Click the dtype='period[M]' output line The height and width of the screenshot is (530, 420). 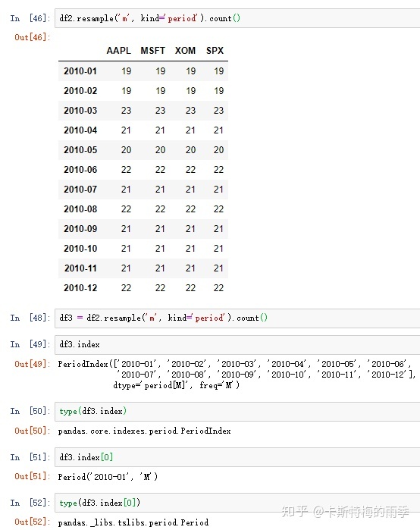point(177,385)
